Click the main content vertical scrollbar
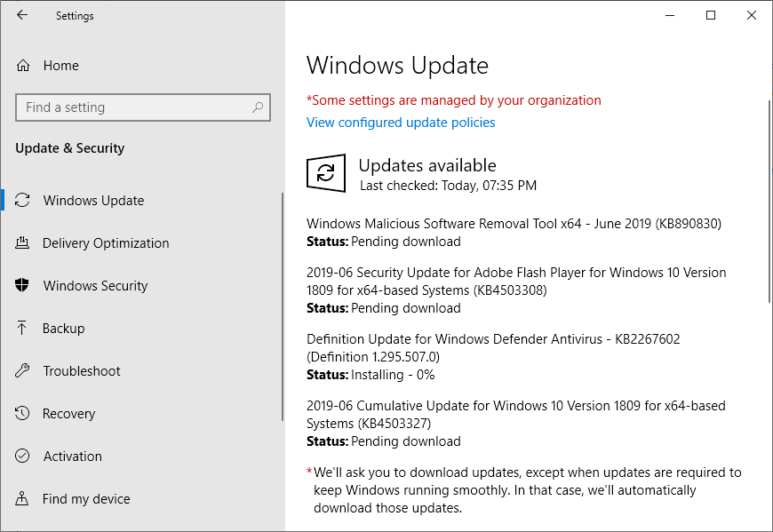The width and height of the screenshot is (773, 532). click(770, 202)
